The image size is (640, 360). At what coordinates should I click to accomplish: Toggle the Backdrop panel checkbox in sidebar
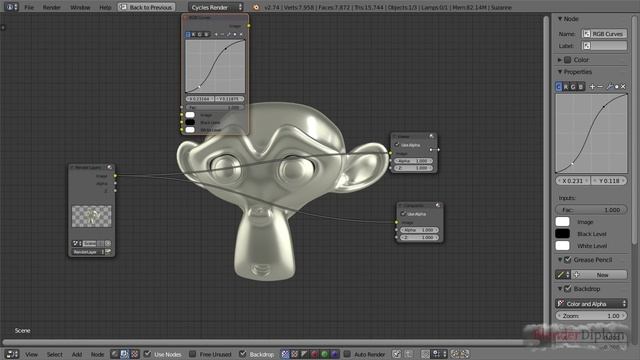click(x=567, y=289)
